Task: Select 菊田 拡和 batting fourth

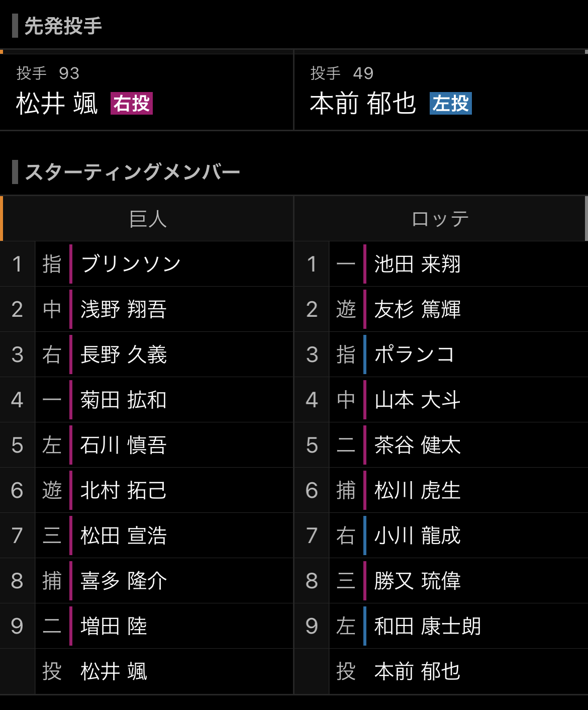Action: click(124, 400)
